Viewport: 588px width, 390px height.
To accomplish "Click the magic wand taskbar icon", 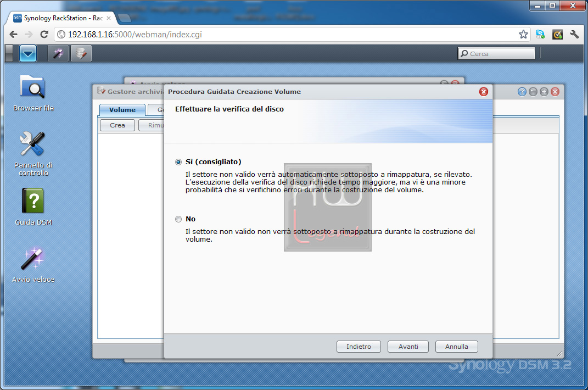I will [58, 53].
